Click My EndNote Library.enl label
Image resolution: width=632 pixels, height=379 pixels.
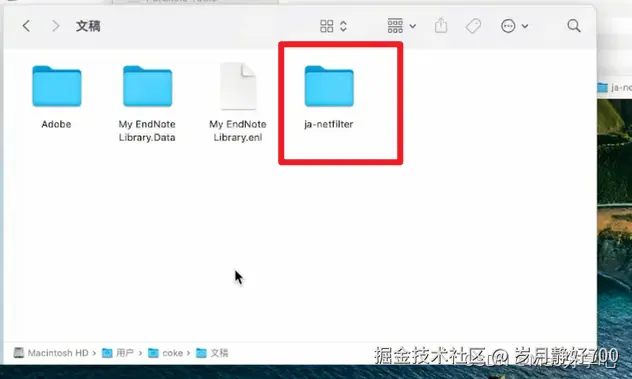click(x=238, y=131)
